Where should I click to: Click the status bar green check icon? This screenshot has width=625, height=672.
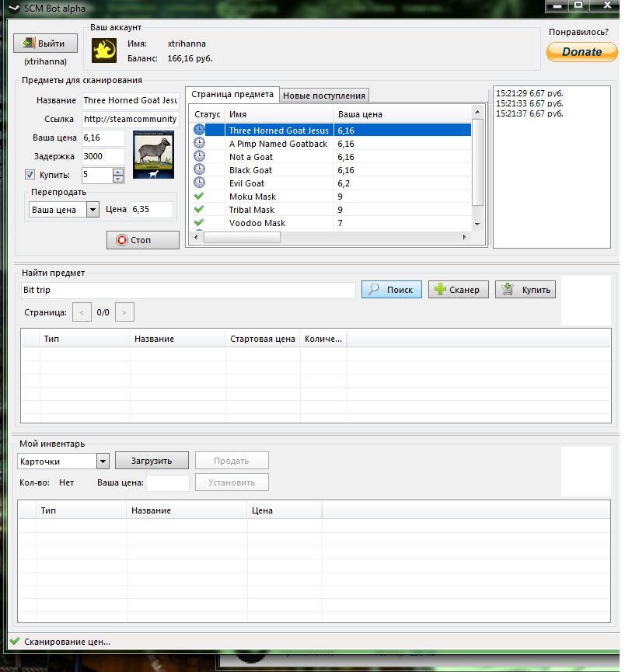click(x=15, y=641)
